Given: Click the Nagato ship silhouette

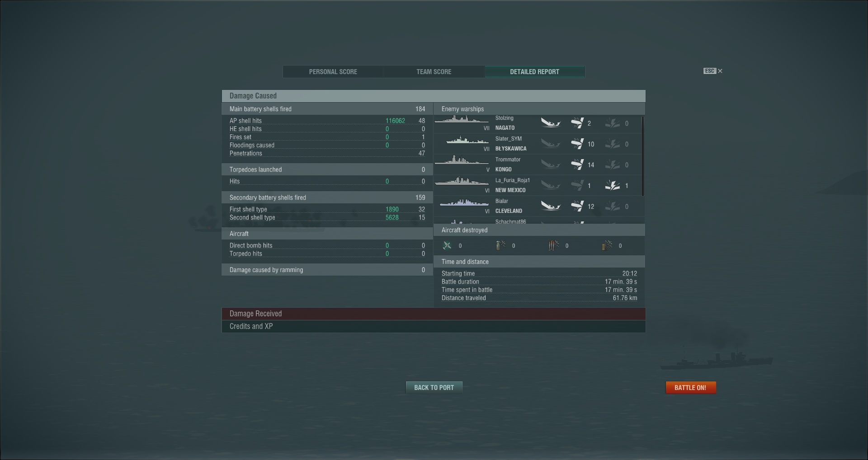Looking at the screenshot, I should tap(462, 120).
